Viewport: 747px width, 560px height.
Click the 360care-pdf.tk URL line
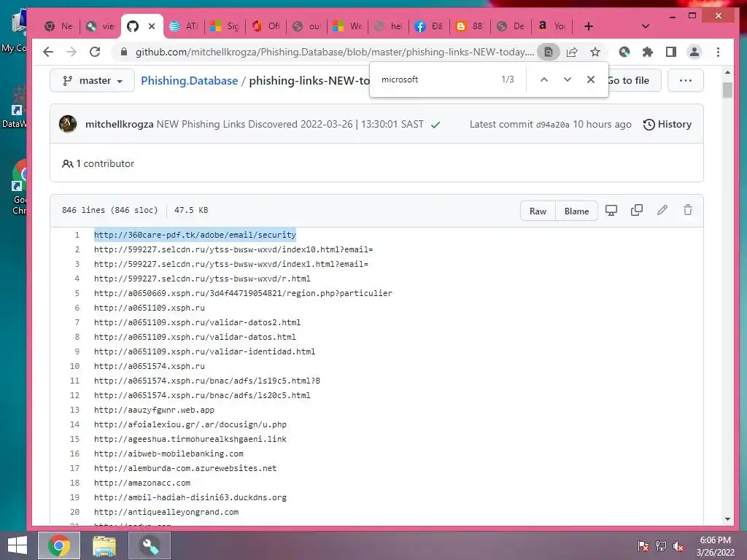195,235
